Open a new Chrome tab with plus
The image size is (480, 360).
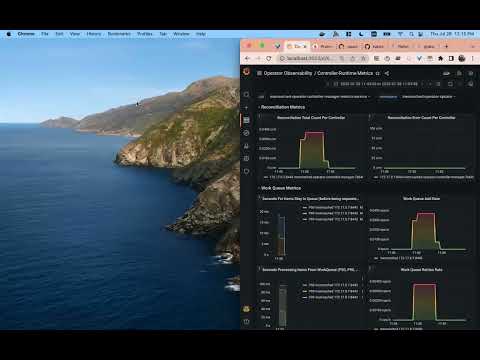pyautogui.click(x=446, y=46)
